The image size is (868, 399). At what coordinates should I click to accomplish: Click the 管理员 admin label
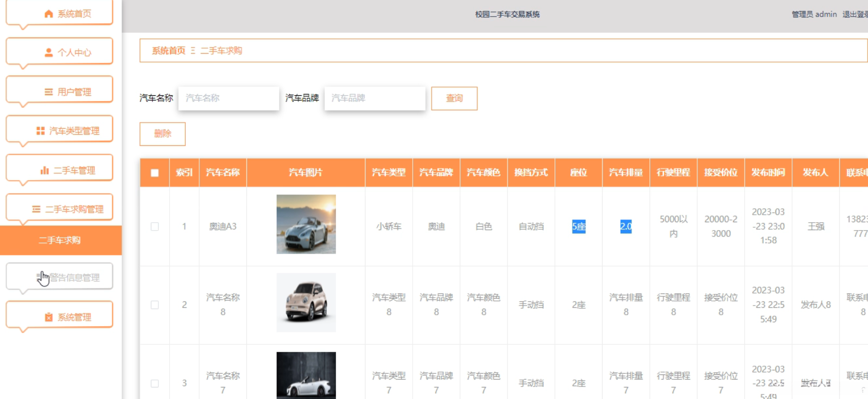pos(814,14)
